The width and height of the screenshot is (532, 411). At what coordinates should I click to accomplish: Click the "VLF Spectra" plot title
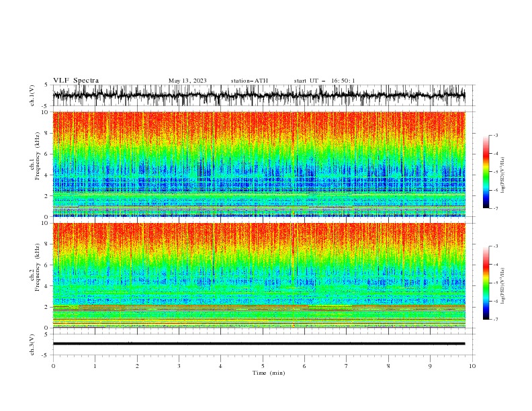76,81
